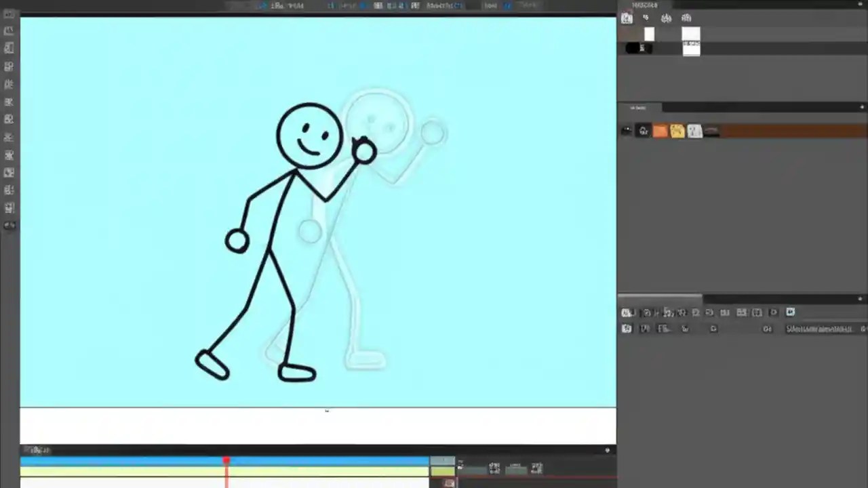Toggle visibility of the current animation layer
The image size is (868, 488).
(x=627, y=131)
